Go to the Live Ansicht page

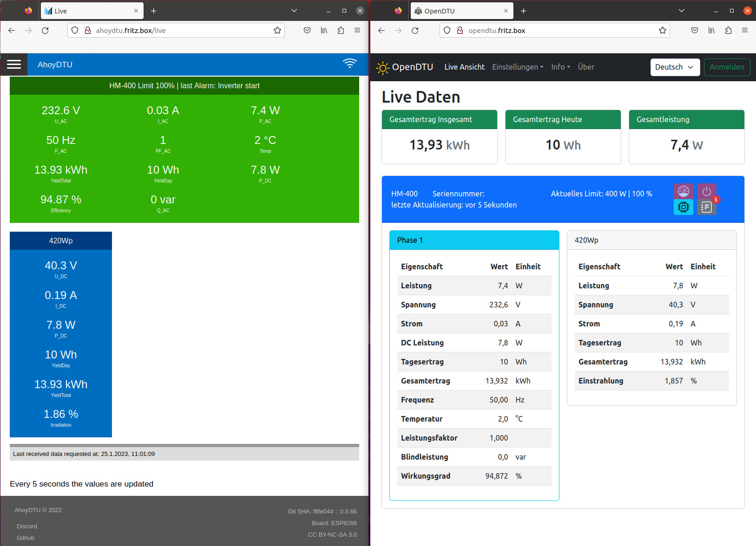(x=464, y=67)
